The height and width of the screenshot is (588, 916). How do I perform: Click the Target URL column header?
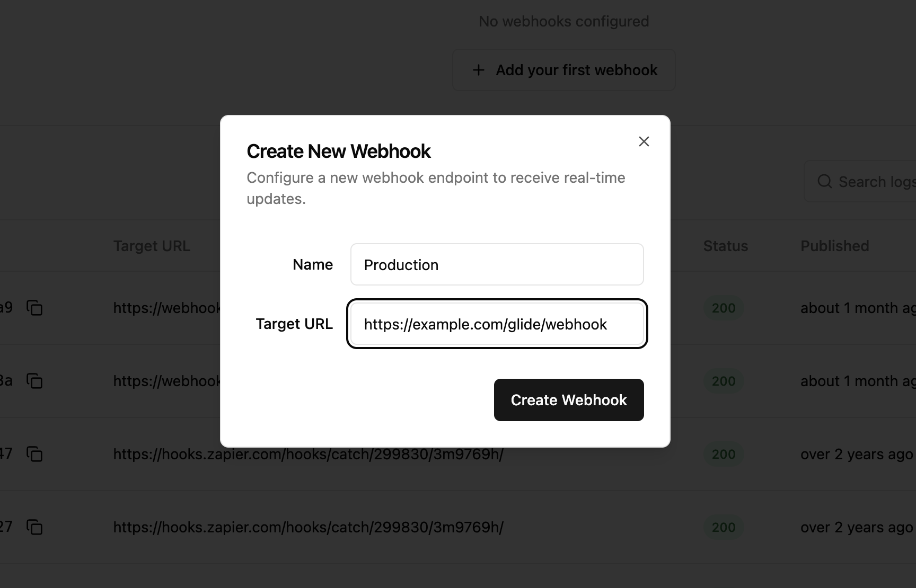click(152, 246)
